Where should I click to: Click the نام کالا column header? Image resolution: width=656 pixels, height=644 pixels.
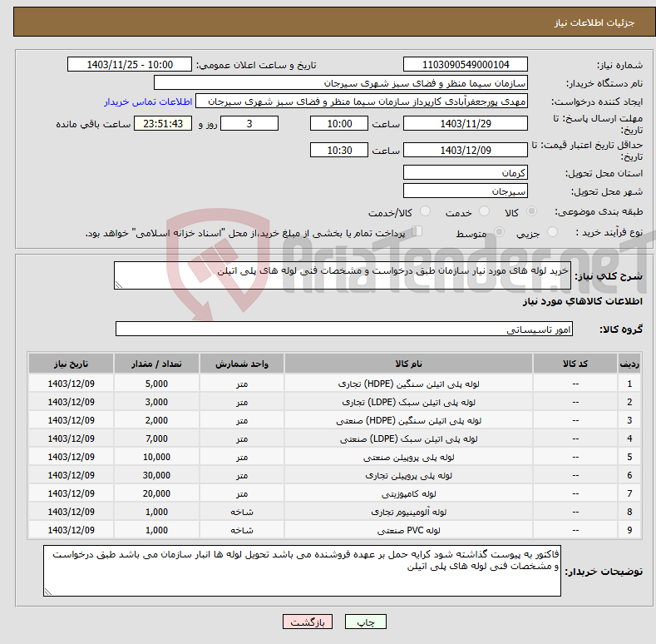(408, 364)
